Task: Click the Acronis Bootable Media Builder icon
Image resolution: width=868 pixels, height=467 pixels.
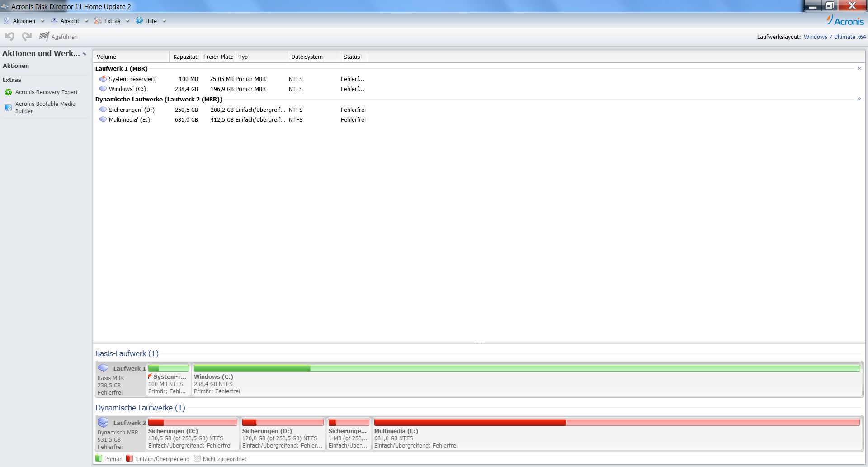Action: (8, 108)
